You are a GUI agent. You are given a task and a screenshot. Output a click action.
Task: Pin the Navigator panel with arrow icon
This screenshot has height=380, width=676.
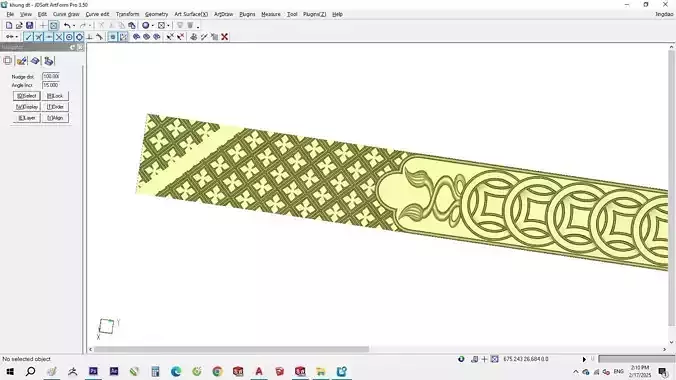point(72,47)
